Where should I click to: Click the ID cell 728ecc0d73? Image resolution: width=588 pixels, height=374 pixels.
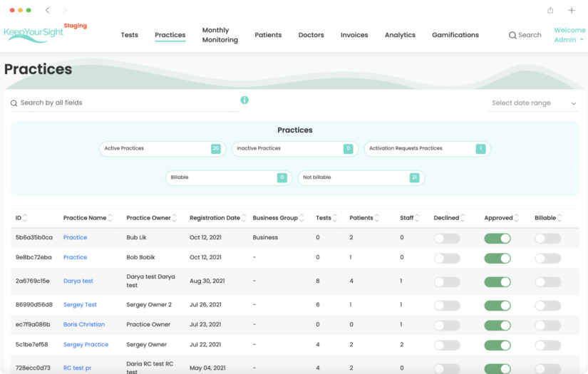33,368
